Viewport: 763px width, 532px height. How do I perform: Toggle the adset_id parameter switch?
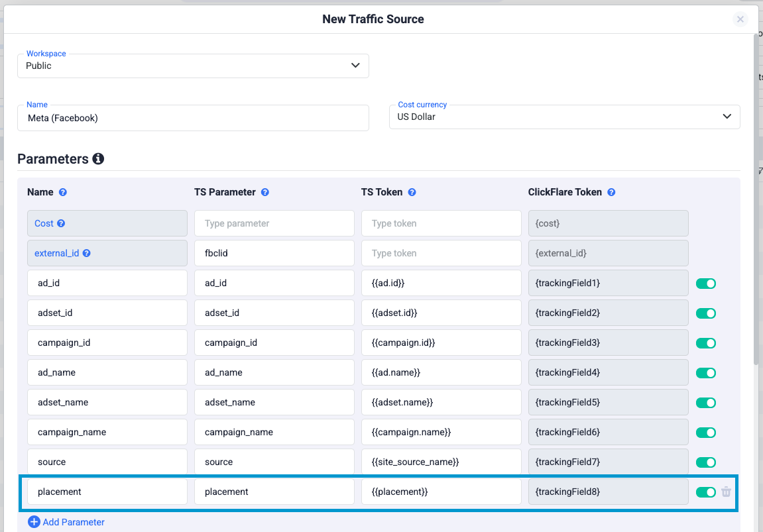pos(705,313)
